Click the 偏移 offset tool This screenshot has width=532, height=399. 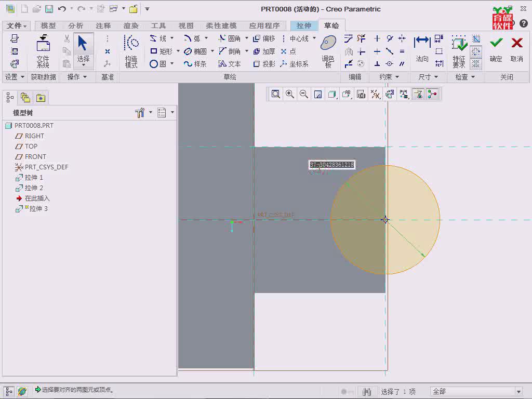pos(264,38)
